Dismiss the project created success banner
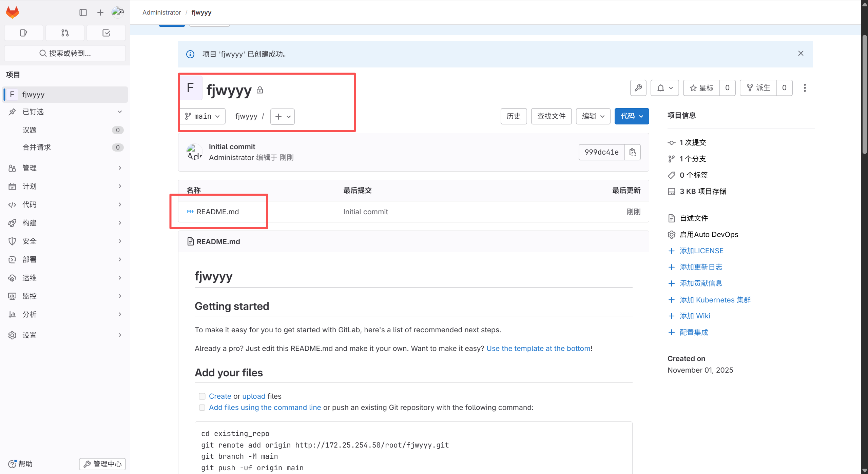The image size is (868, 474). [801, 53]
